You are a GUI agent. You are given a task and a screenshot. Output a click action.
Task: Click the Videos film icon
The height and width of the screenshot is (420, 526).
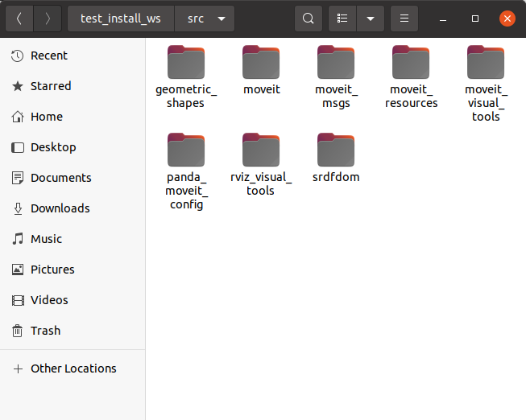click(x=18, y=300)
